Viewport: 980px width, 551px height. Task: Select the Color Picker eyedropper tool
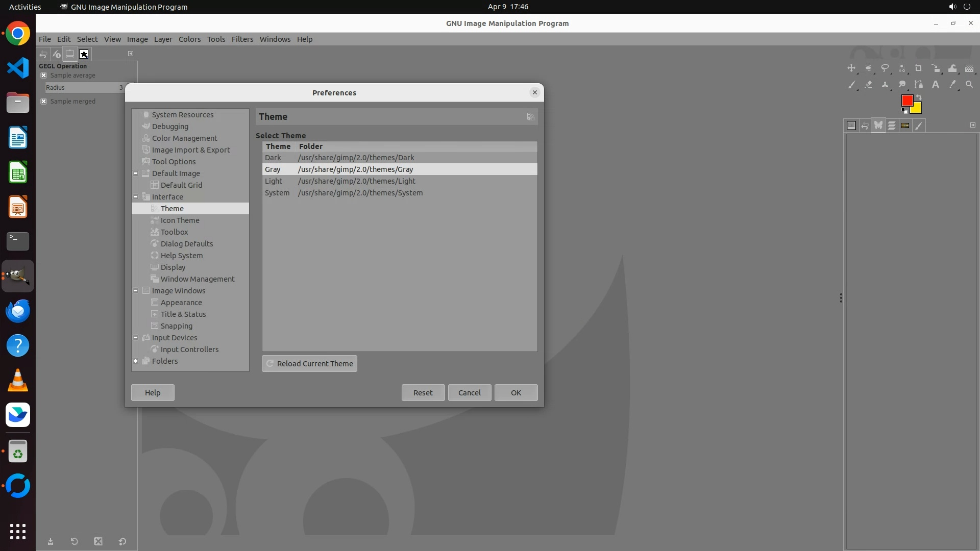[x=952, y=85]
